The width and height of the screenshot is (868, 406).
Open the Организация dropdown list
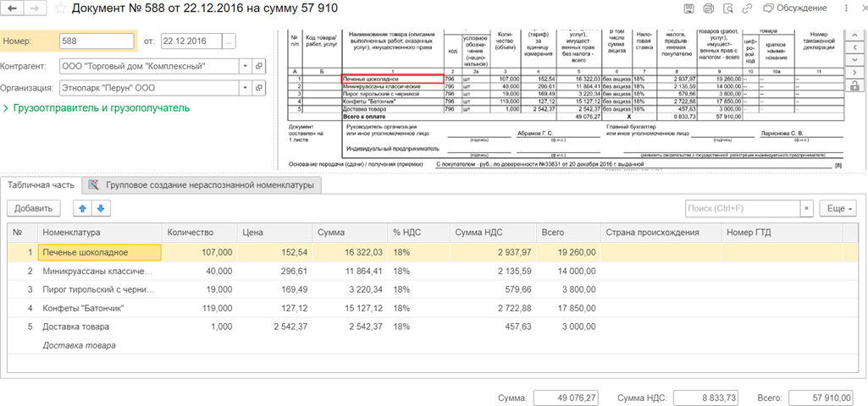pyautogui.click(x=246, y=87)
